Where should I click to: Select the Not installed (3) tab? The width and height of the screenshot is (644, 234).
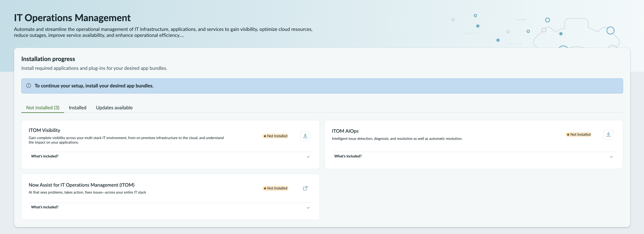[x=43, y=108]
